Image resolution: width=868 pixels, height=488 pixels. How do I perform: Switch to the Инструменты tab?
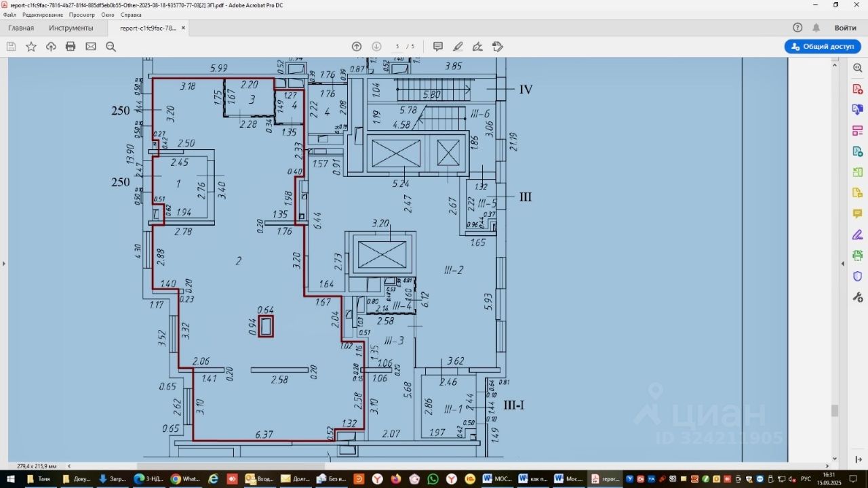(x=71, y=28)
